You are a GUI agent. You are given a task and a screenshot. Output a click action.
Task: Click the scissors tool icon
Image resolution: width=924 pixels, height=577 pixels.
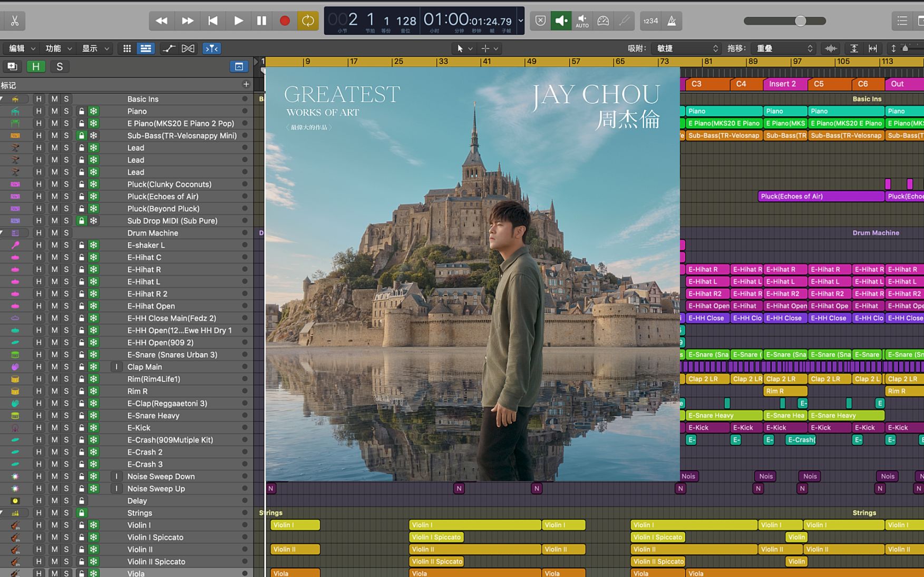(14, 21)
